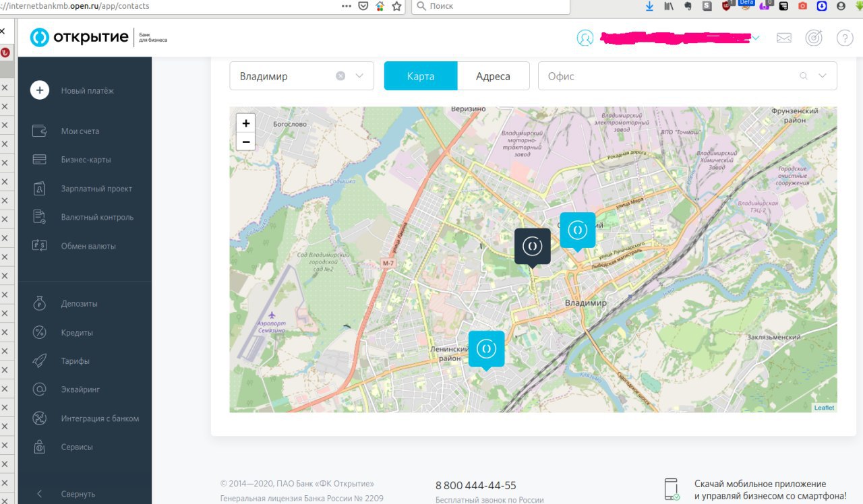
Task: Bookmark this page with star icon
Action: [396, 6]
